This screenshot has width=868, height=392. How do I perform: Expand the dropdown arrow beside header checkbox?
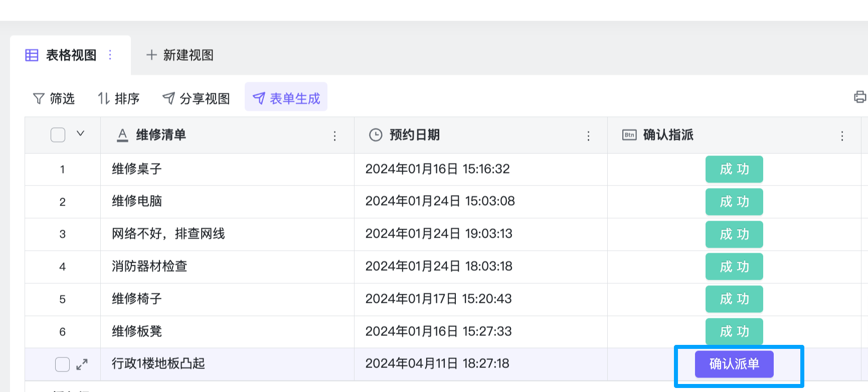pyautogui.click(x=80, y=134)
